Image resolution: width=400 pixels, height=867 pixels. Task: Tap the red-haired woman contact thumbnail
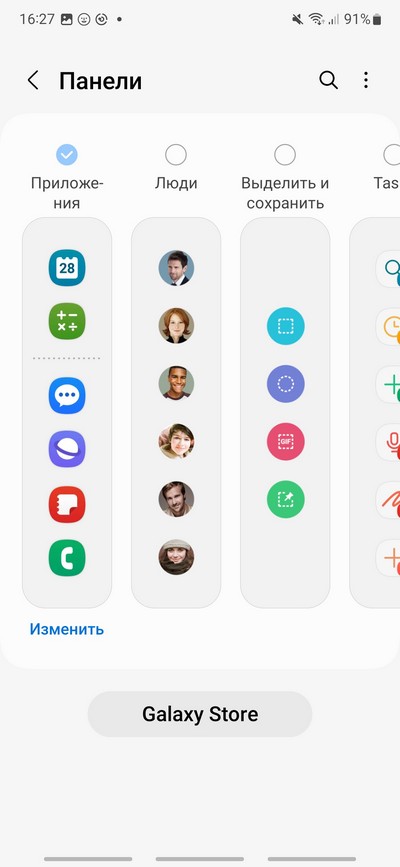pos(176,326)
